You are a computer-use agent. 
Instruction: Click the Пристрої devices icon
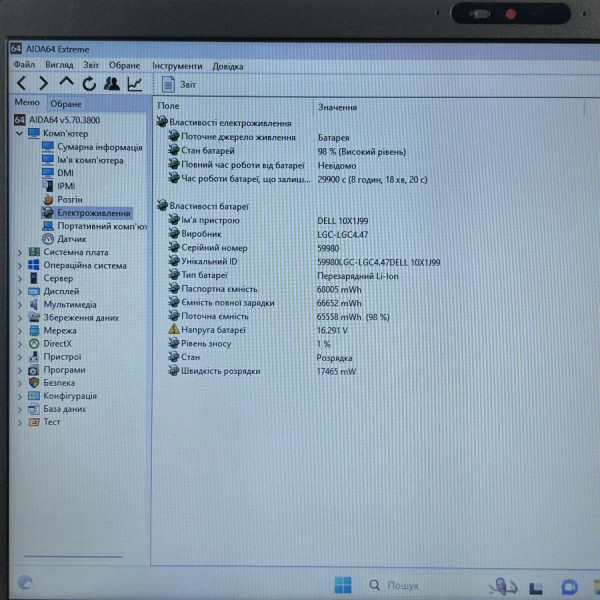pyautogui.click(x=34, y=357)
